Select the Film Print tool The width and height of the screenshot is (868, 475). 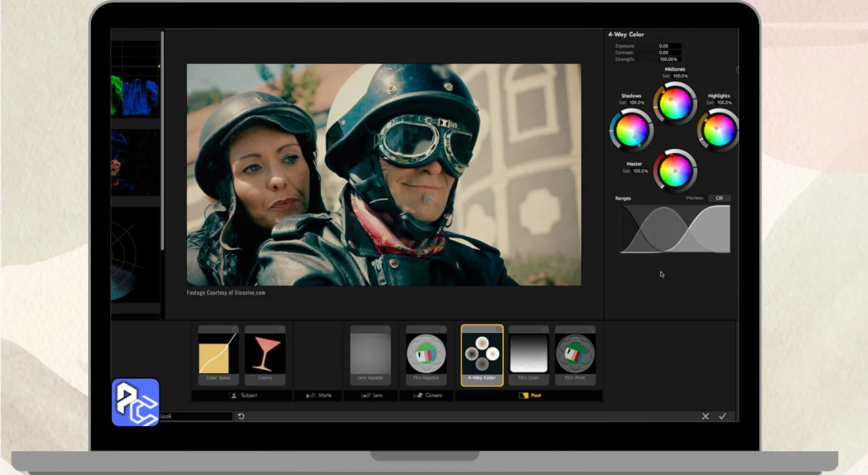(575, 353)
